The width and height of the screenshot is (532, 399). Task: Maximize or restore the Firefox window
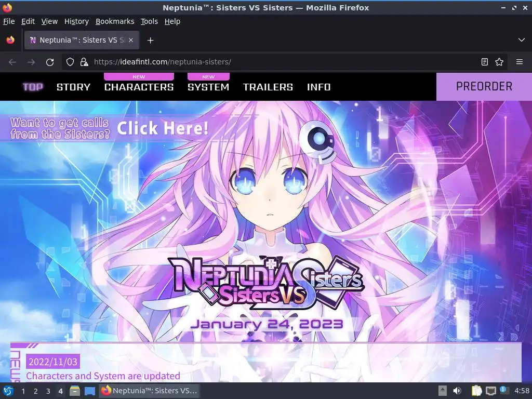click(514, 7)
